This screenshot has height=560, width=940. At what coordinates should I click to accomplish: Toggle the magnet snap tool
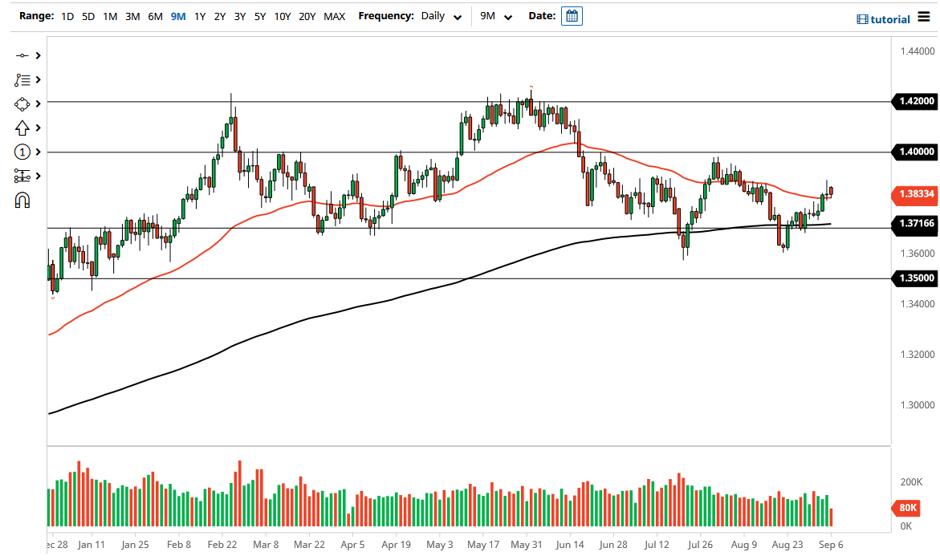coord(24,200)
